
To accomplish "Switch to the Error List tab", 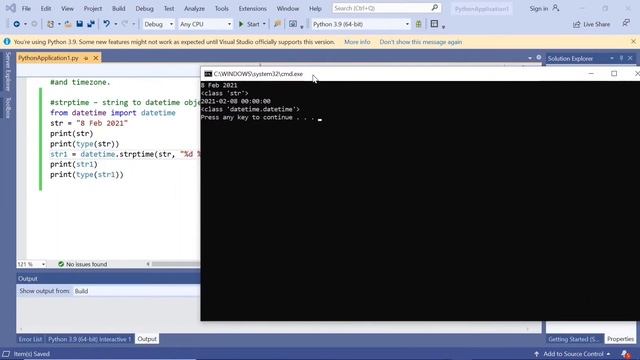I will pos(30,339).
